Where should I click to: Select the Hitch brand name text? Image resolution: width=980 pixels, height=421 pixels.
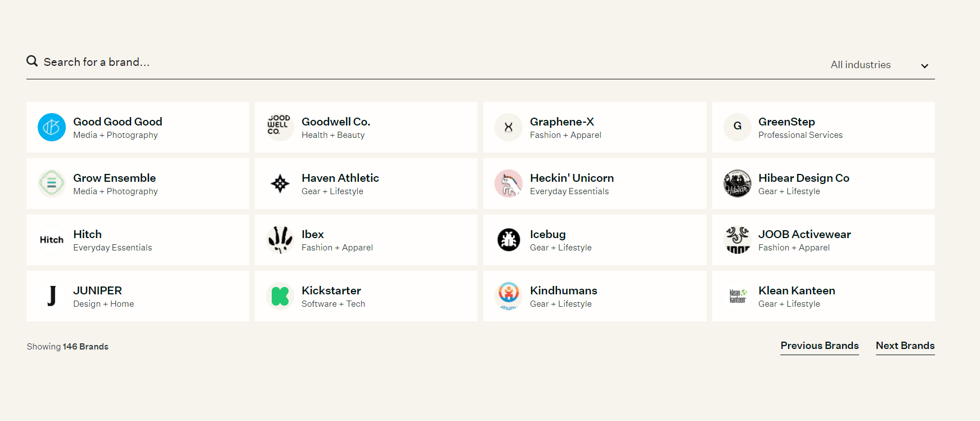pyautogui.click(x=87, y=234)
